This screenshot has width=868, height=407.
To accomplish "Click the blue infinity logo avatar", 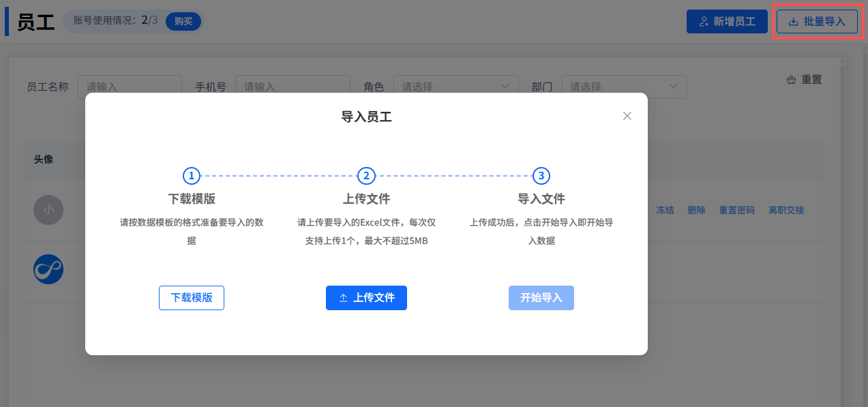I will (x=48, y=270).
